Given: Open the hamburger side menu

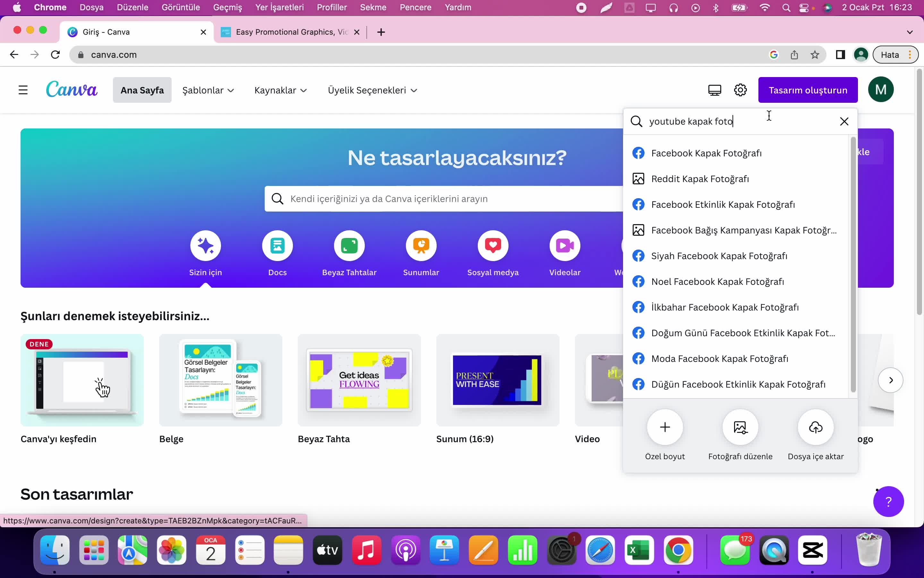Looking at the screenshot, I should [x=23, y=90].
